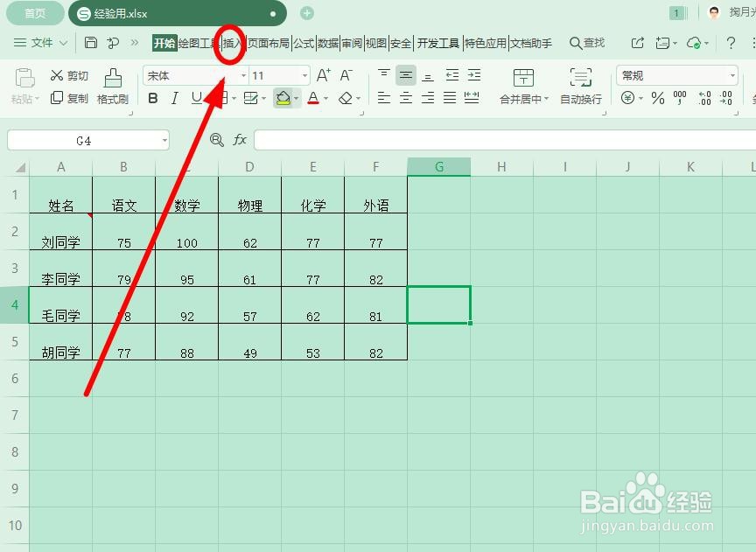Click the 查找 search button
Screen dimensions: 756x552
coord(587,43)
